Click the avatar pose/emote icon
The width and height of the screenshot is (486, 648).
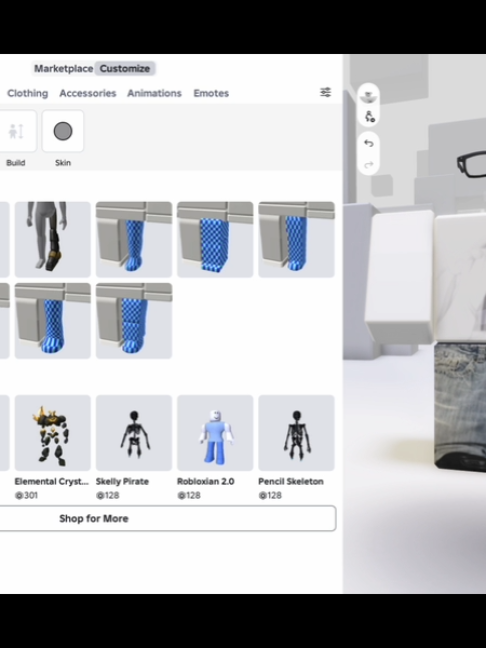click(x=369, y=117)
